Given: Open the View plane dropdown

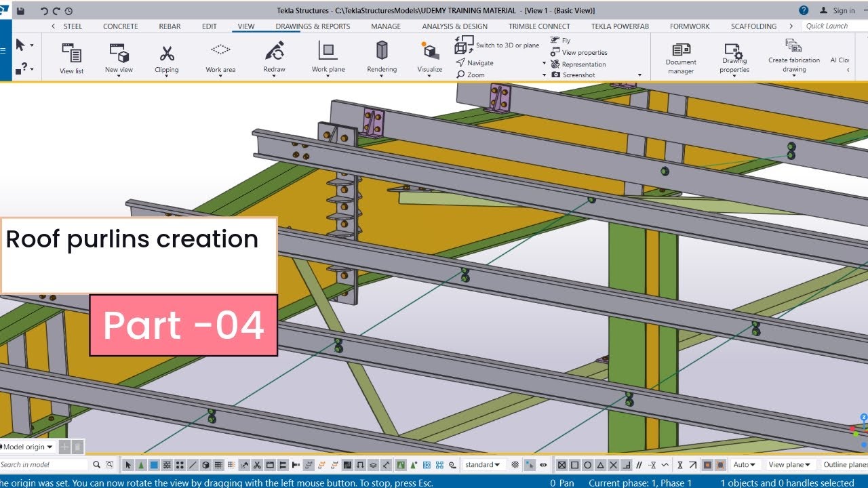Looking at the screenshot, I should click(789, 465).
